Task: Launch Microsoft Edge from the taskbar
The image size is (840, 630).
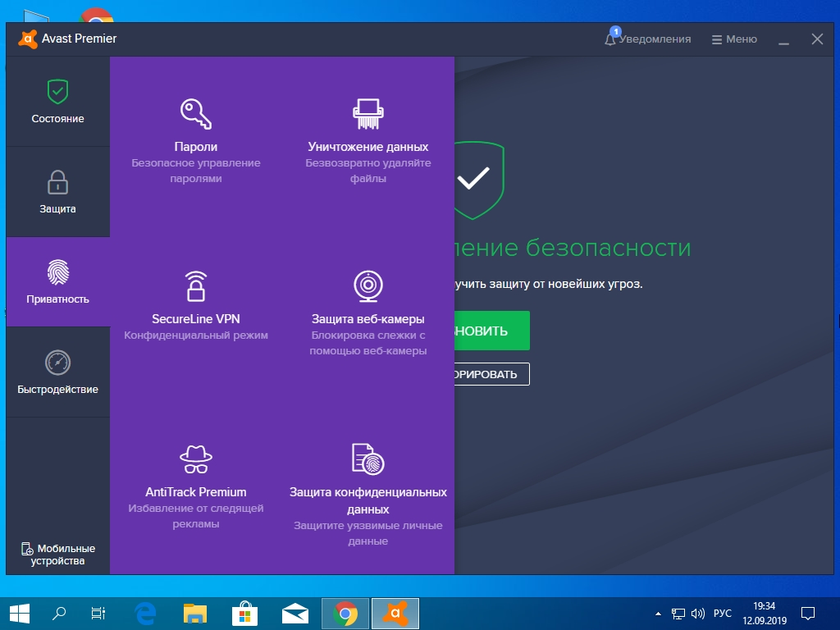Action: click(x=145, y=614)
